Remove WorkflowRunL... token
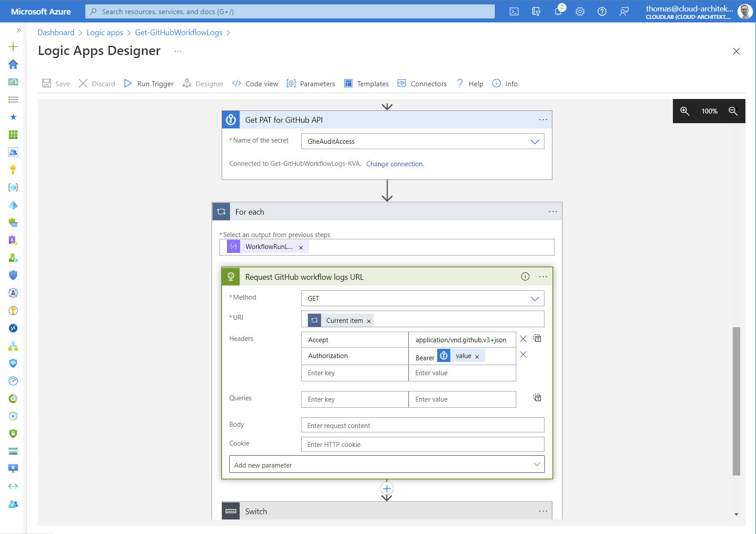The image size is (756, 534). [x=301, y=248]
